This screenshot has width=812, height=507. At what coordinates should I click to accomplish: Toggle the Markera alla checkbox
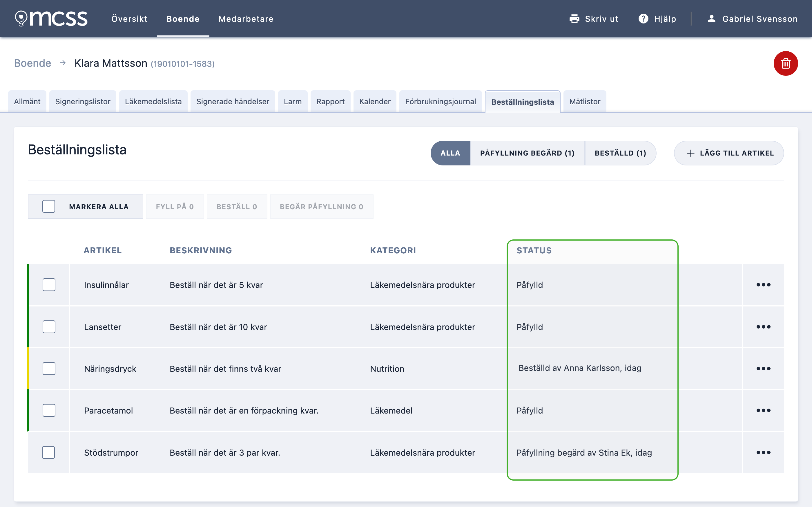click(x=48, y=207)
